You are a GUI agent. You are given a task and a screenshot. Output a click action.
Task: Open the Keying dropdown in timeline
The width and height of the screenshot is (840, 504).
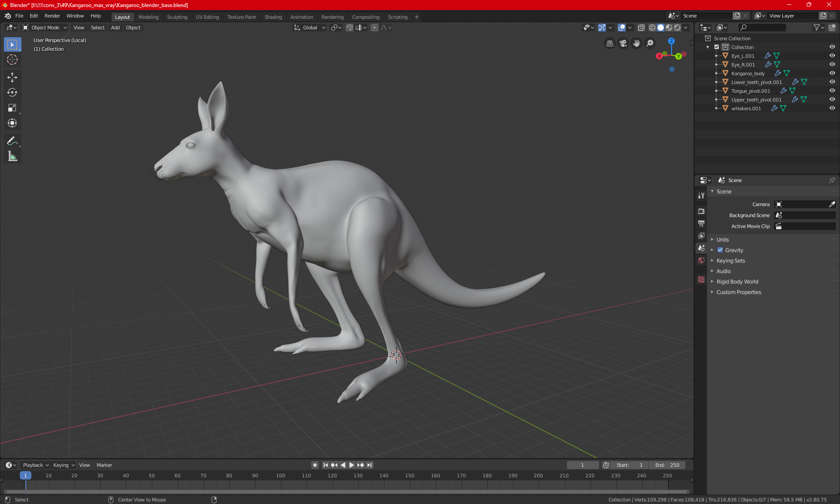[x=64, y=465]
